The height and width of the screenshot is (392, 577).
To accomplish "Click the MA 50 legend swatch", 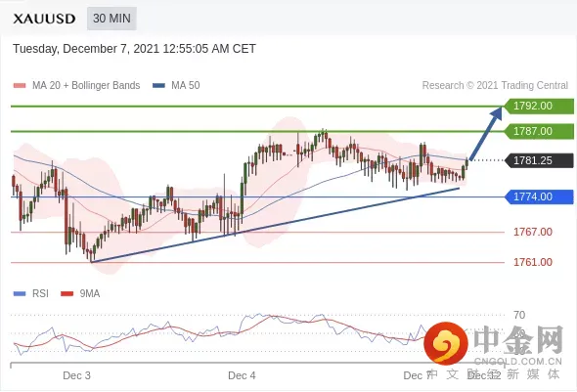I will click(158, 86).
